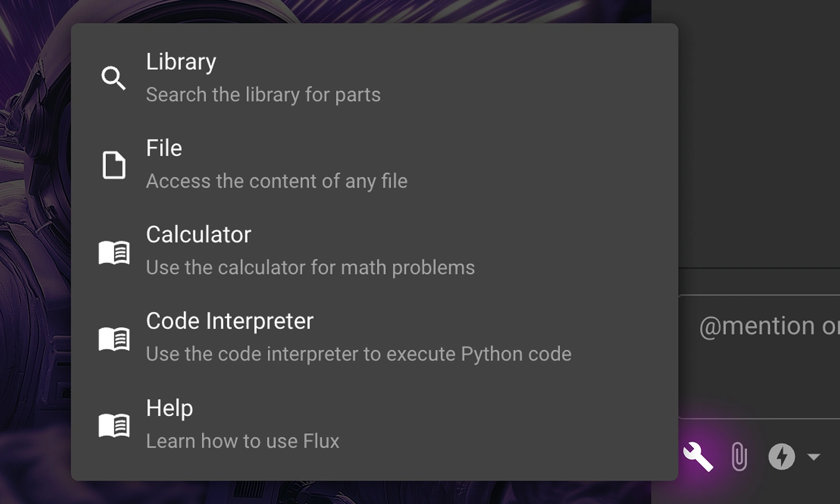Viewport: 840px width, 504px height.
Task: Click the lightning bolt icon
Action: pos(781,456)
